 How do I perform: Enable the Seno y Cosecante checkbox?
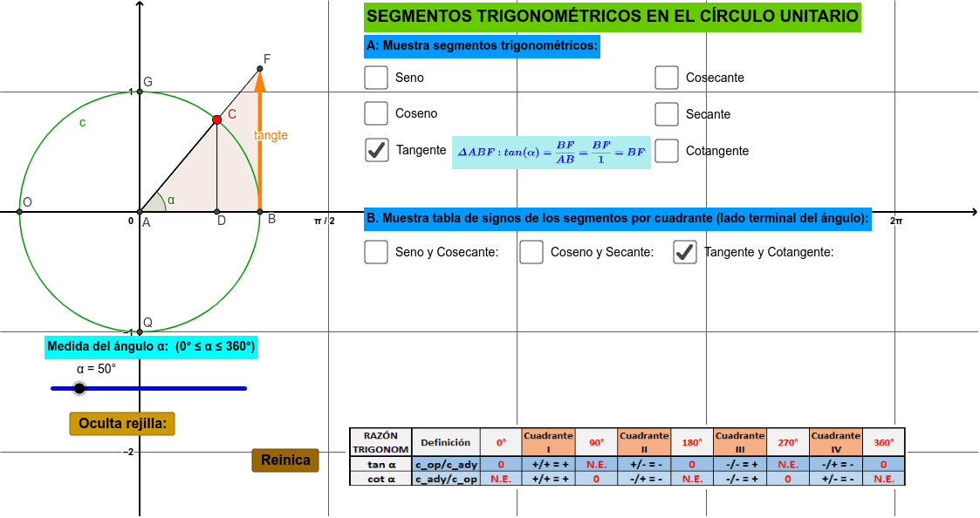pos(375,251)
